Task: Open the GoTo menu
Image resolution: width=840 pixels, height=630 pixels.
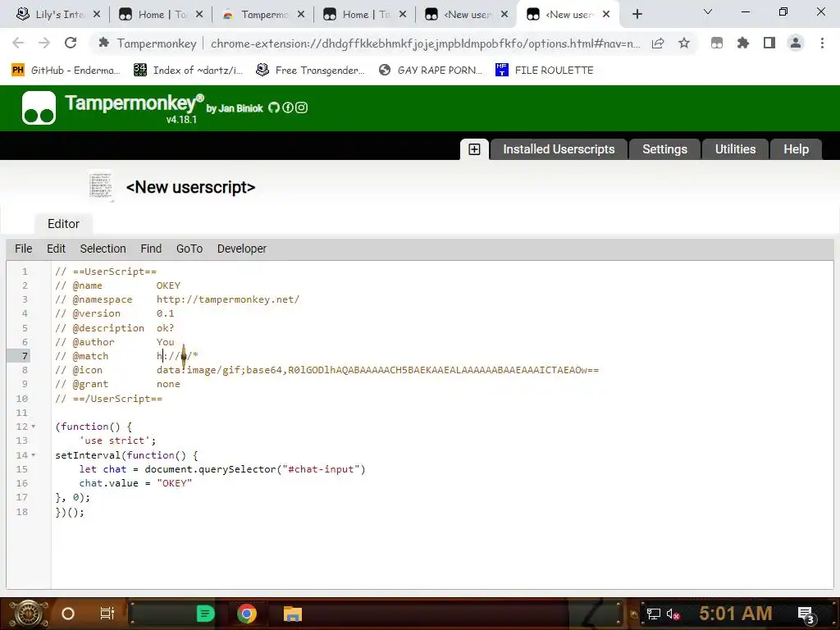Action: click(189, 249)
